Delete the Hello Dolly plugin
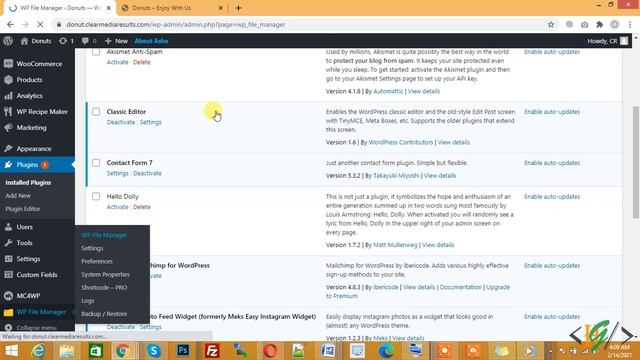The height and width of the screenshot is (360, 640). point(142,207)
